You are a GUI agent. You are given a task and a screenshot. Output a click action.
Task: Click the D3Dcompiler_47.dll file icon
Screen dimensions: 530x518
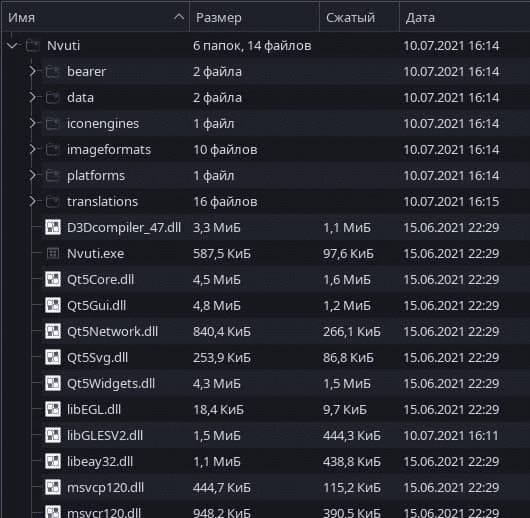53,227
